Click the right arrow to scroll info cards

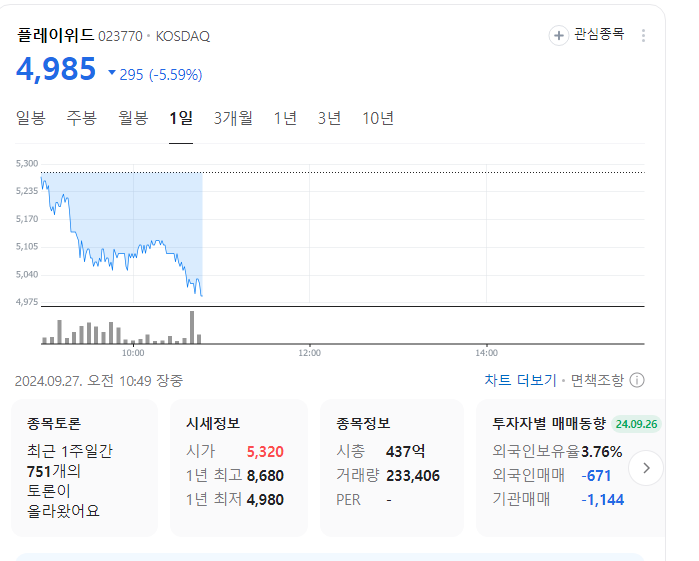coord(646,467)
